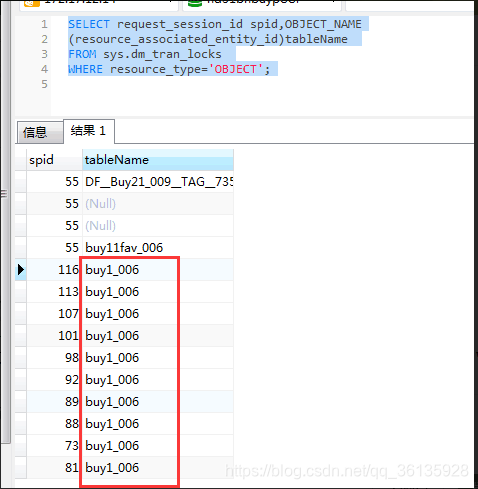Screen dimensions: 478x489
Task: Select the DF__Buy21_009__TAG cell
Action: pos(158,182)
